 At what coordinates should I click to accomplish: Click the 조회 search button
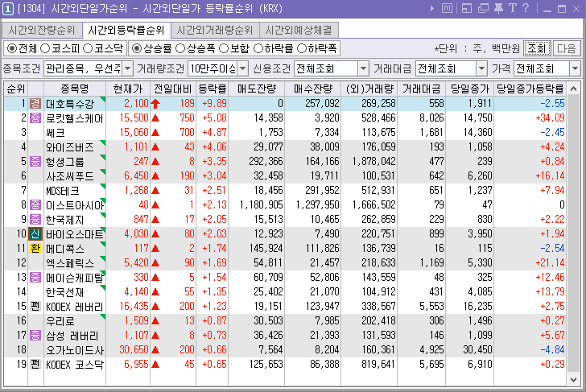click(537, 48)
